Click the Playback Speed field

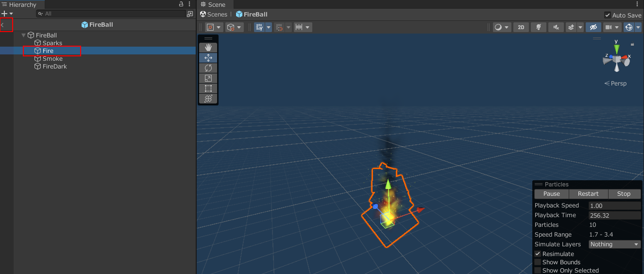click(614, 206)
